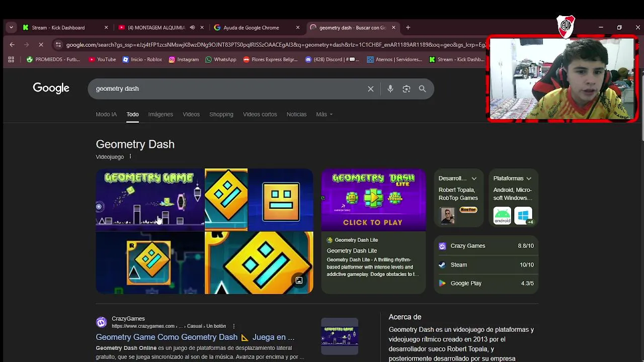Screen dimensions: 644x362
Task: Switch to Modo IA search tab
Action: [x=106, y=114]
